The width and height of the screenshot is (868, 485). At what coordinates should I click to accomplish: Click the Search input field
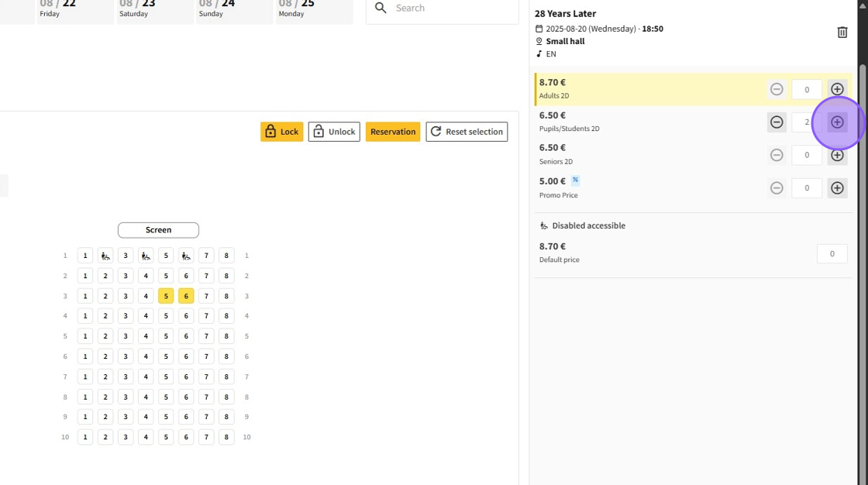coord(449,9)
